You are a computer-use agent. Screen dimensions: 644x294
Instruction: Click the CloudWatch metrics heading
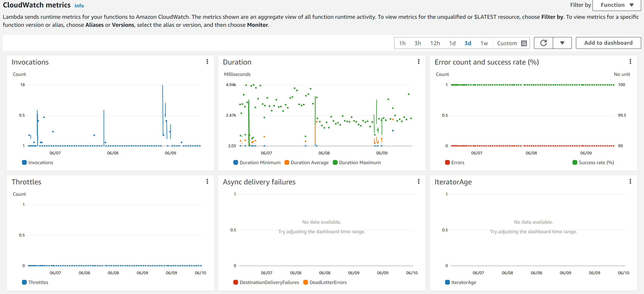37,5
